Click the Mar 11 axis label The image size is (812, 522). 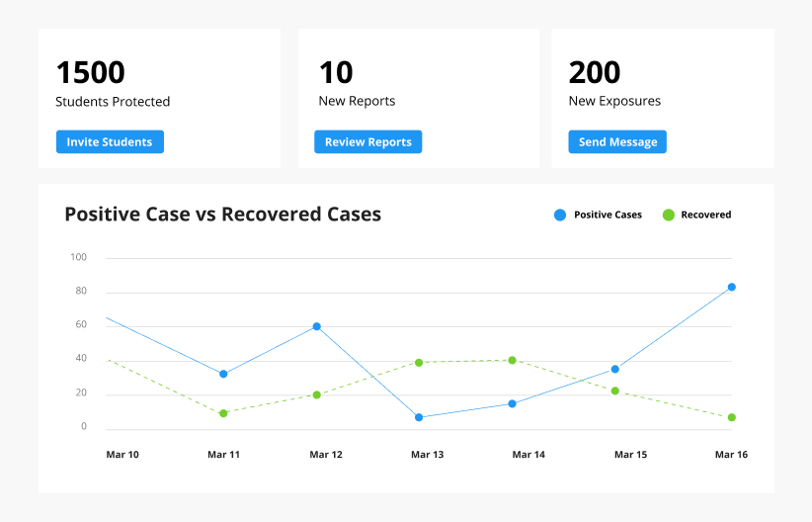[x=223, y=455]
